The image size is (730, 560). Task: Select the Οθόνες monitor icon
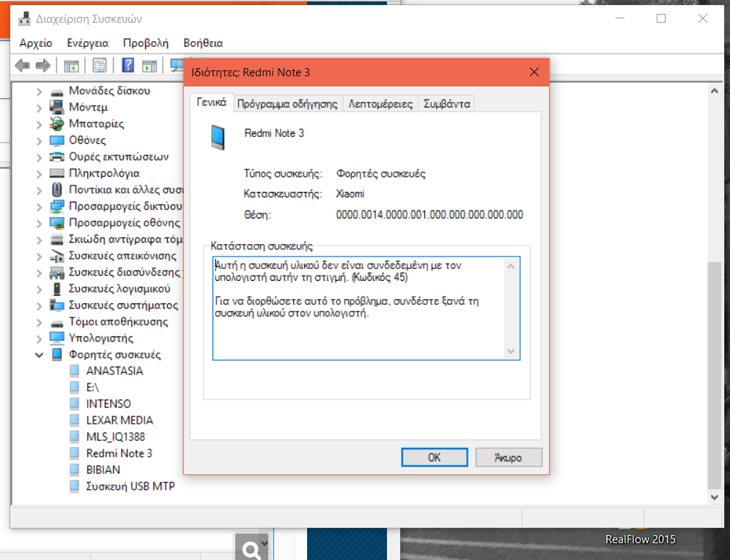(56, 141)
